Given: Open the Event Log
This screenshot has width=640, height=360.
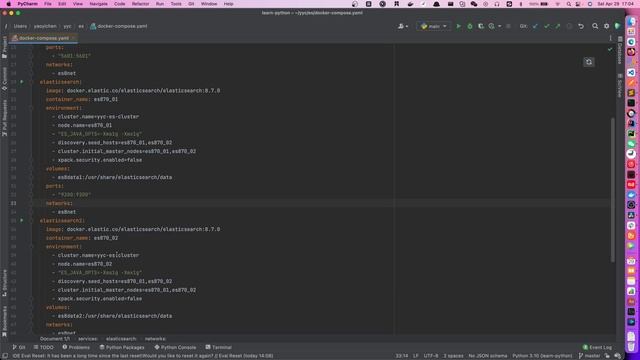Looking at the screenshot, I should 597,347.
